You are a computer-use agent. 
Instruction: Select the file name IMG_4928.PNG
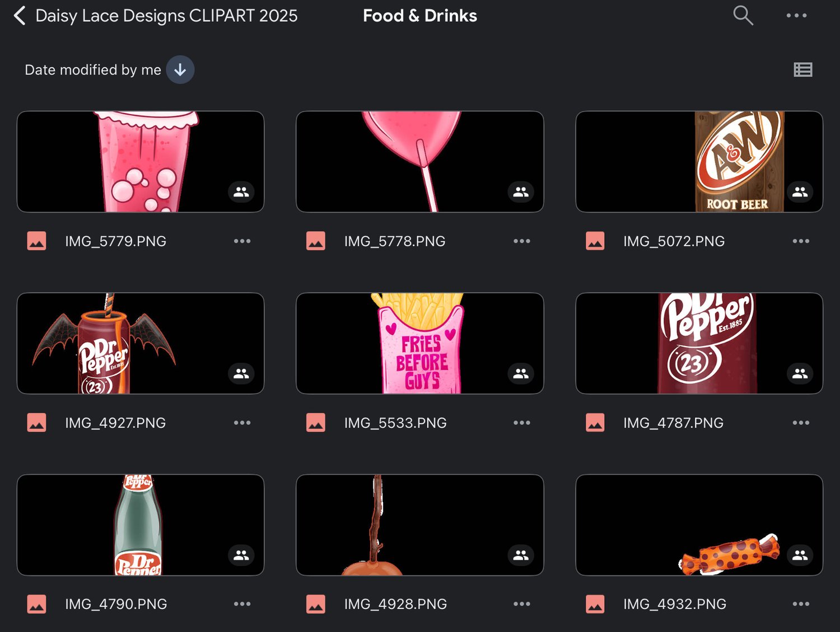395,604
